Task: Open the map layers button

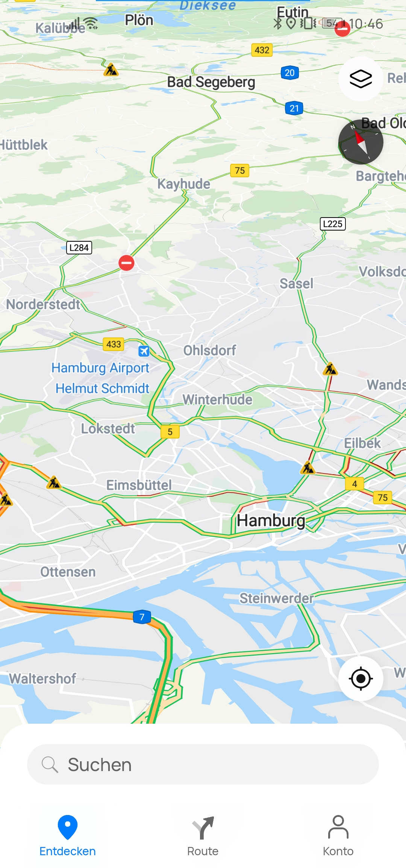Action: 361,79
